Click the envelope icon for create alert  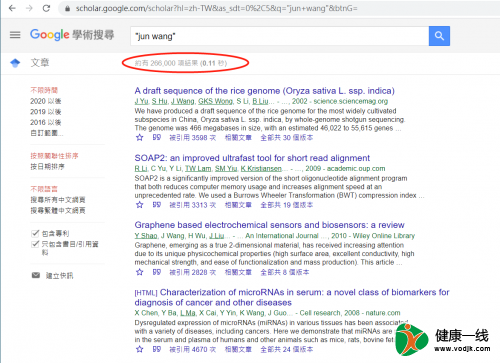click(x=36, y=275)
